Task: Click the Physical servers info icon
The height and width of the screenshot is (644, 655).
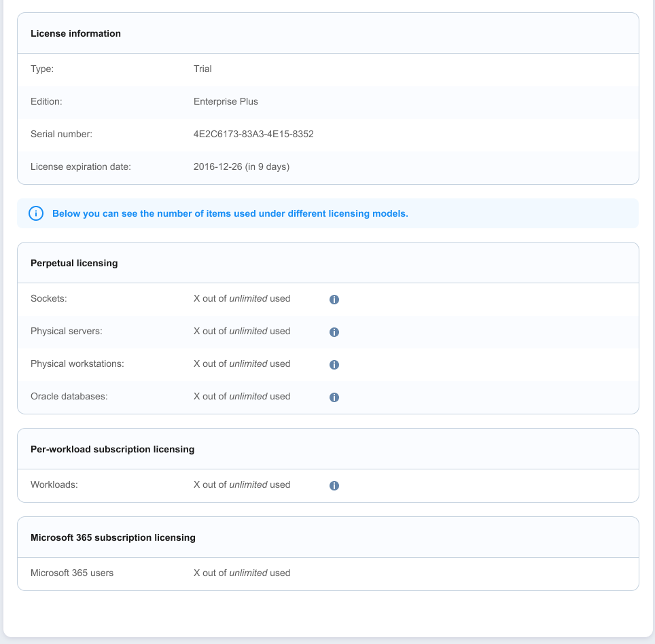Action: pos(334,332)
